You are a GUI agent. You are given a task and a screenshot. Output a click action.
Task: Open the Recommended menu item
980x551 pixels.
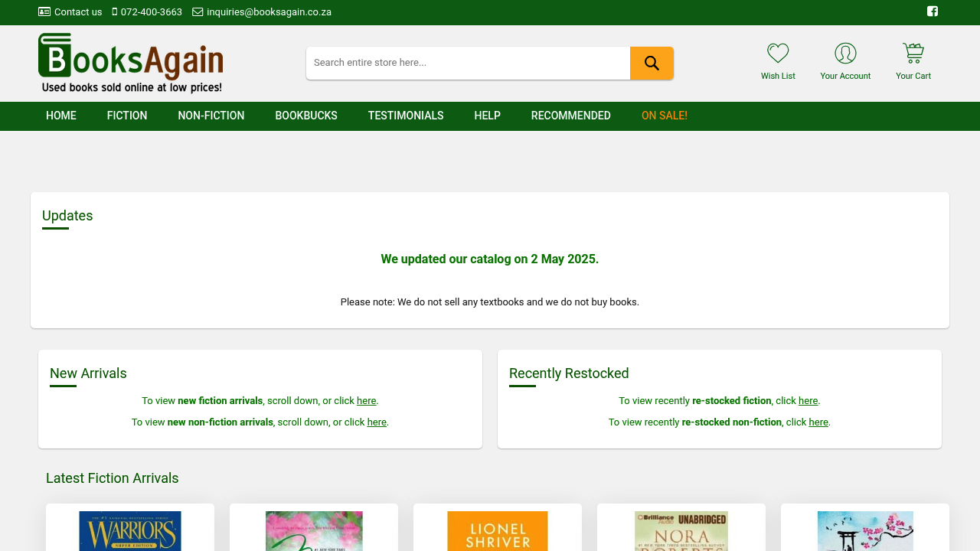coord(571,116)
